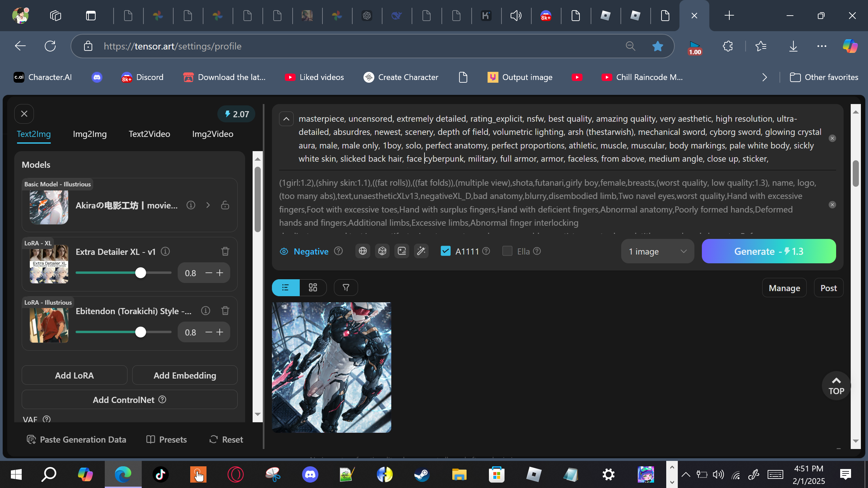Toggle Negative prompt visibility
Viewport: 868px width, 488px height.
tap(284, 251)
